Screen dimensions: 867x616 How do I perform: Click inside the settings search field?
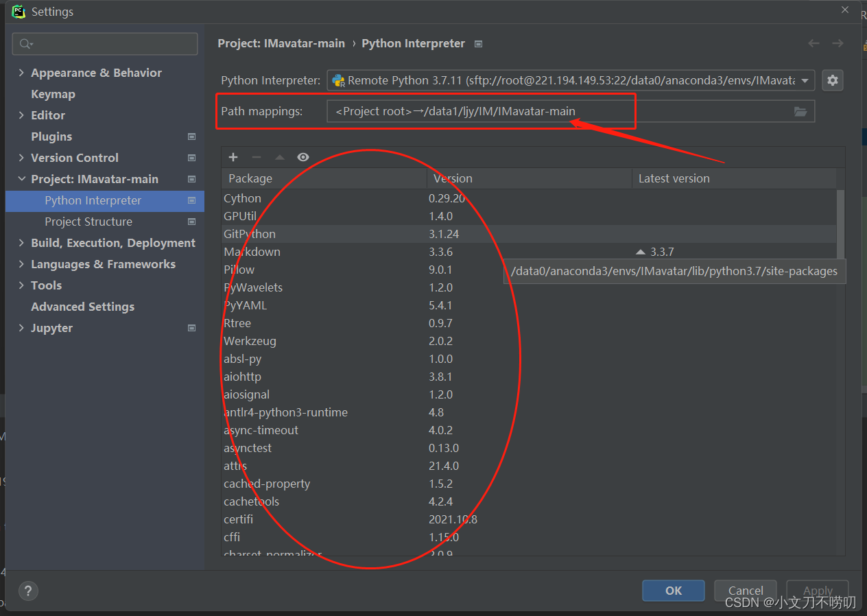coord(105,44)
